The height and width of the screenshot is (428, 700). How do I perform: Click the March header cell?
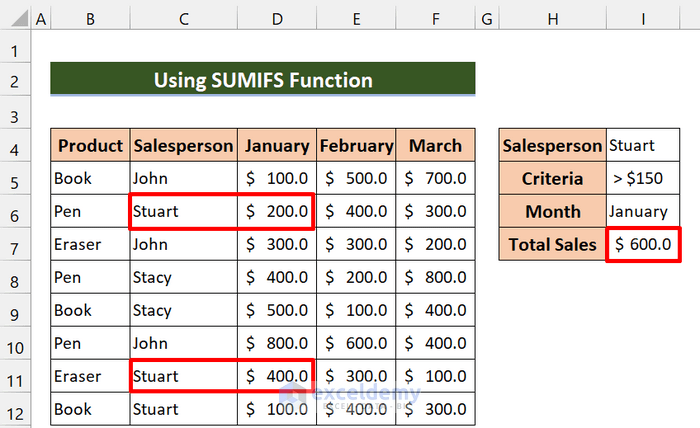coord(435,145)
